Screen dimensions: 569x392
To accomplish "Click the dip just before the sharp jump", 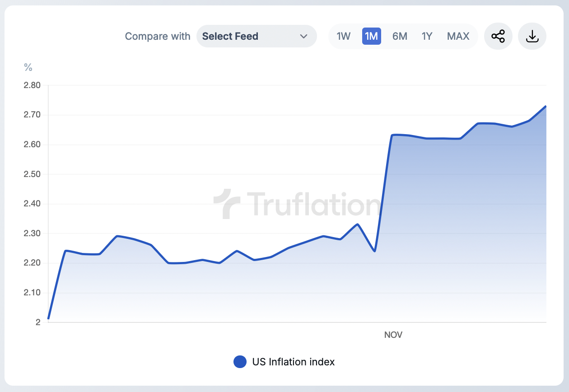I will pos(375,251).
